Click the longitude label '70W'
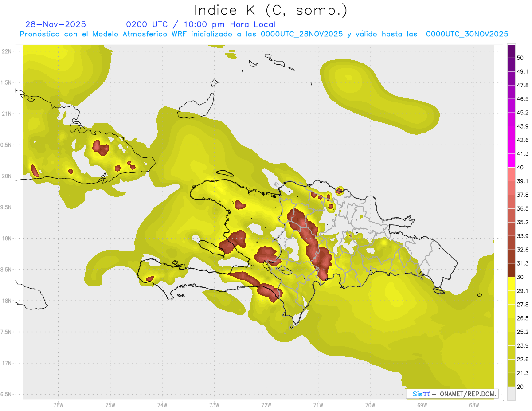Viewport: 532px width, 411px height. pyautogui.click(x=370, y=405)
